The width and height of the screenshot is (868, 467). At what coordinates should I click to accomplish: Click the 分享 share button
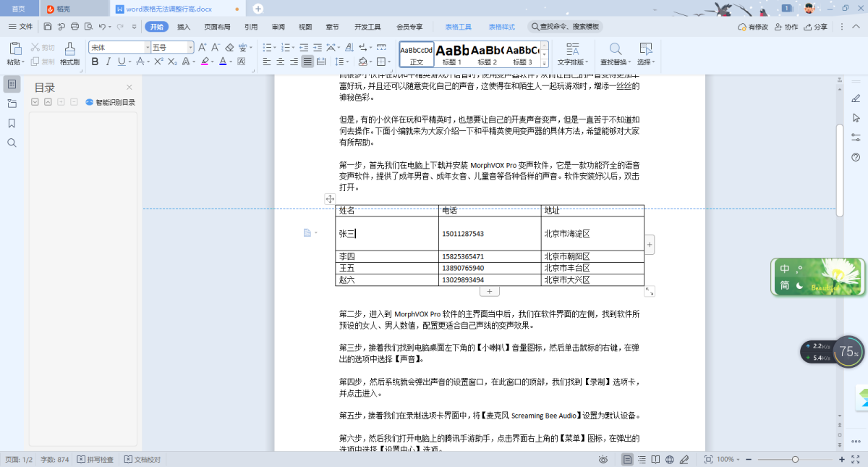[x=816, y=27]
